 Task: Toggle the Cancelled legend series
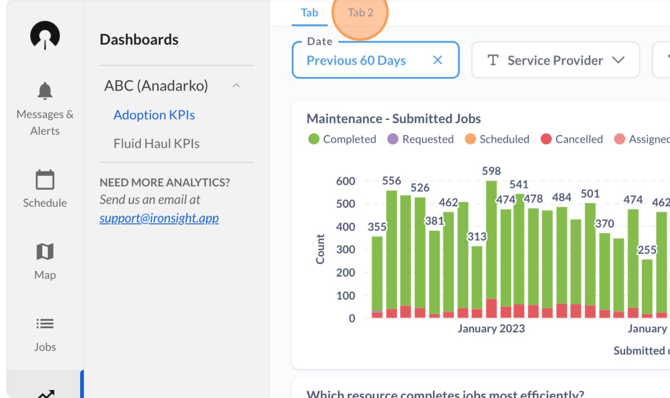coord(572,139)
